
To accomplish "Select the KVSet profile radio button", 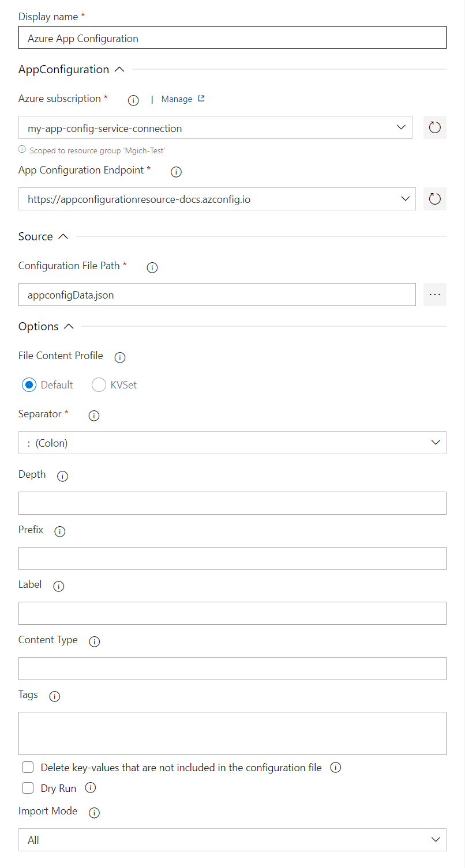I will coord(98,384).
